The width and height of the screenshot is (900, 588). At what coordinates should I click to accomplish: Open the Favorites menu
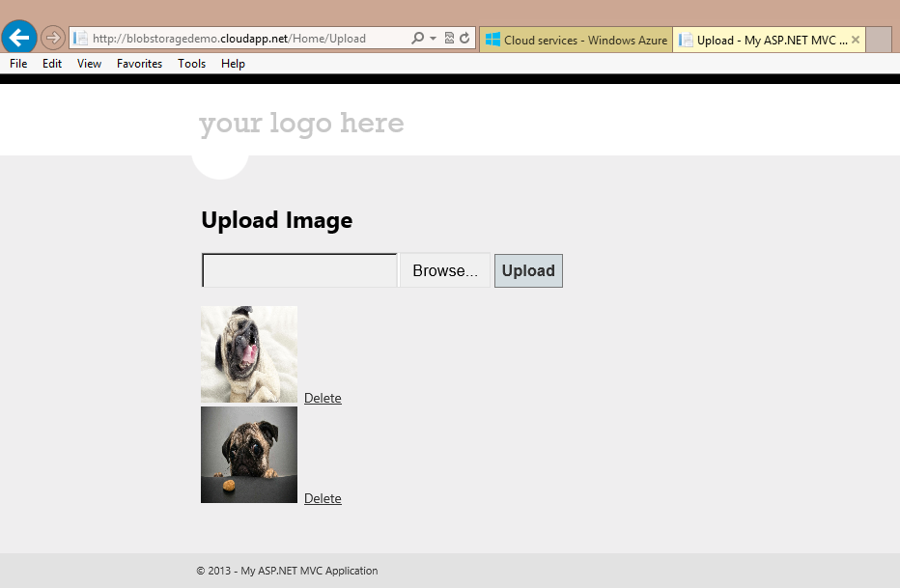coord(139,64)
